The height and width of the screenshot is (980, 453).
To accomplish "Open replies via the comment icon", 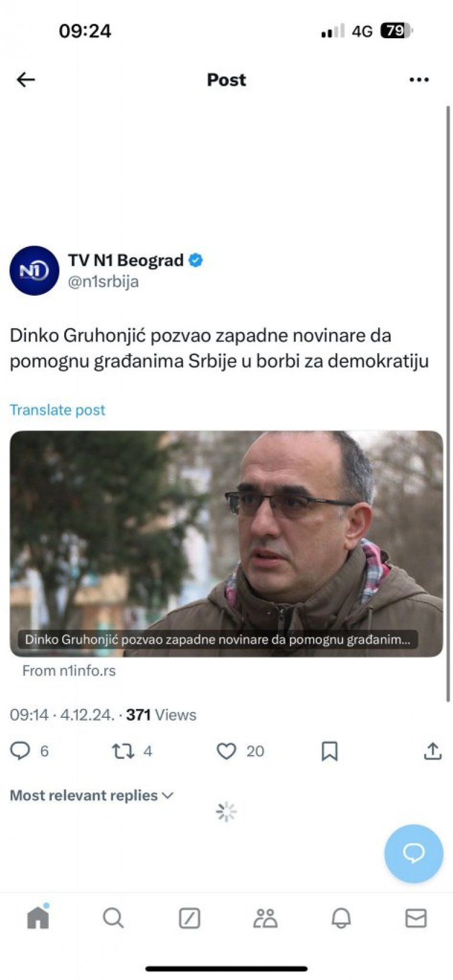I will 21,751.
